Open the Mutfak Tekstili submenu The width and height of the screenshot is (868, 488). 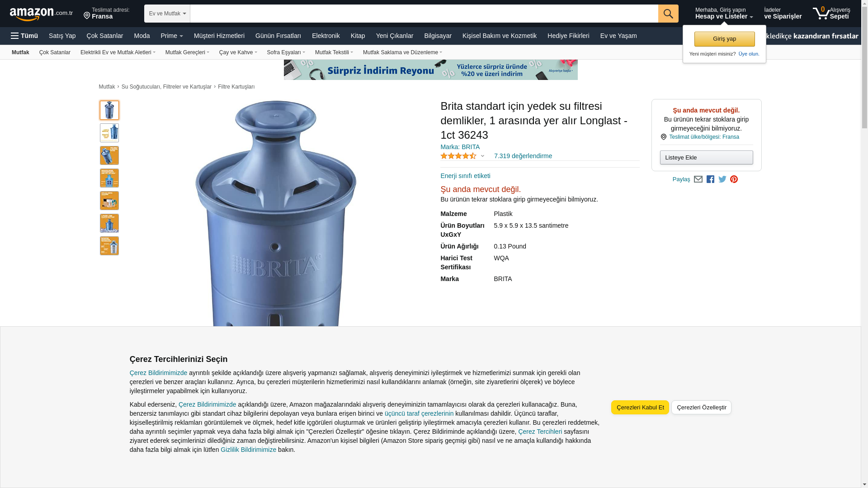pyautogui.click(x=334, y=52)
